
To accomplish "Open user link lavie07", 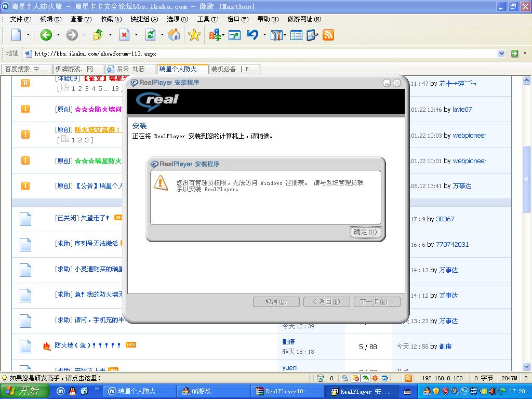I will tap(462, 110).
